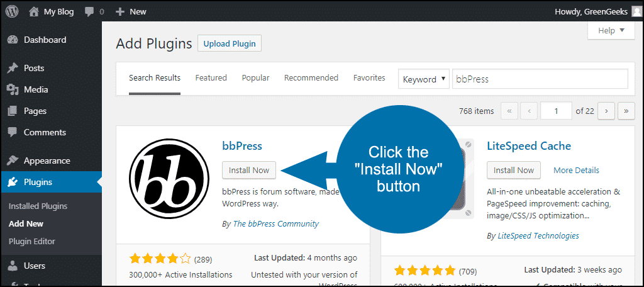Go to first page of results
Viewport: 644px width, 287px height.
509,111
